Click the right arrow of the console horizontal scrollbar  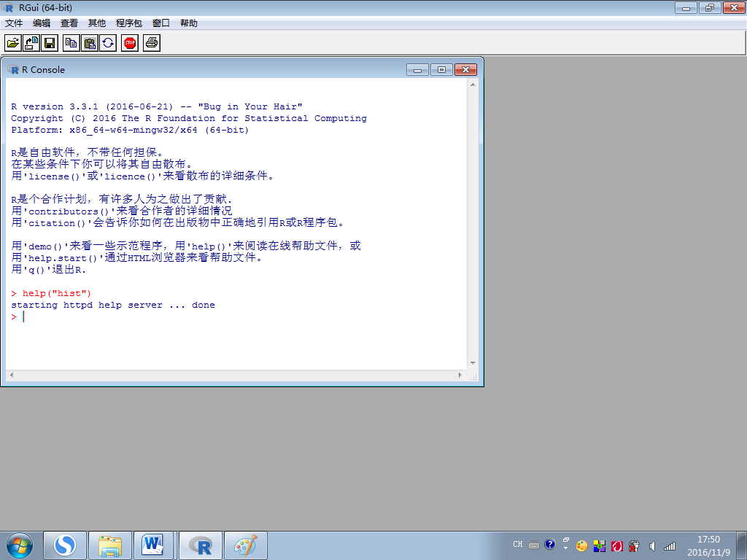pyautogui.click(x=460, y=376)
